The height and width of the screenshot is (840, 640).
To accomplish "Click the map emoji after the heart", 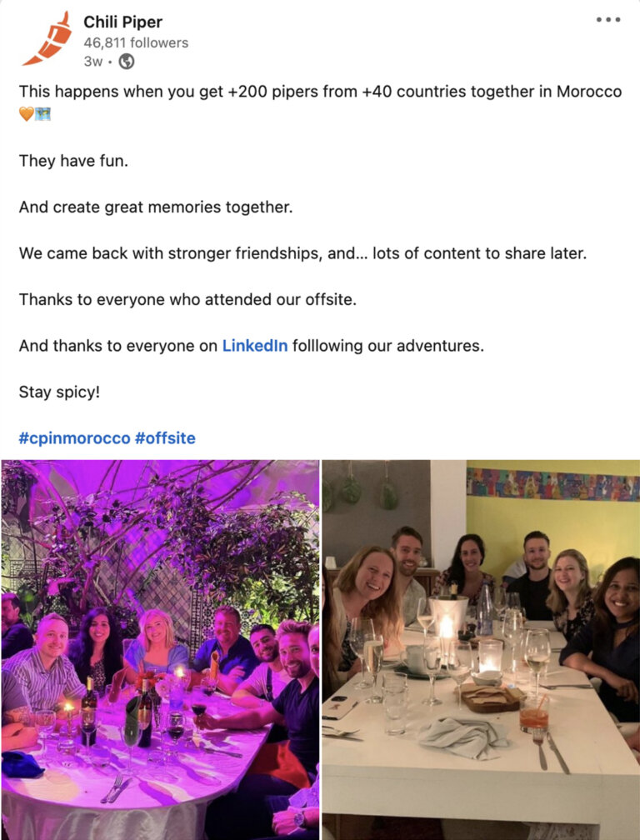I will tap(42, 113).
